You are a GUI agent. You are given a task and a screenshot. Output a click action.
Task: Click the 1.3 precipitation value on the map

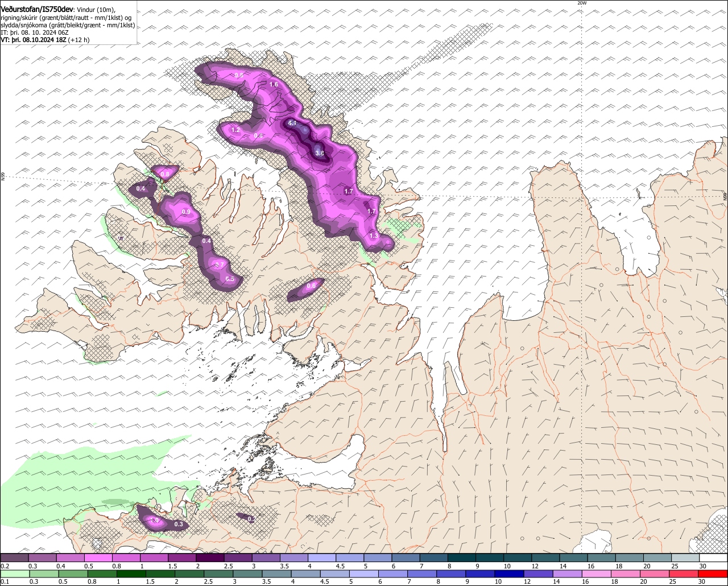click(x=374, y=236)
